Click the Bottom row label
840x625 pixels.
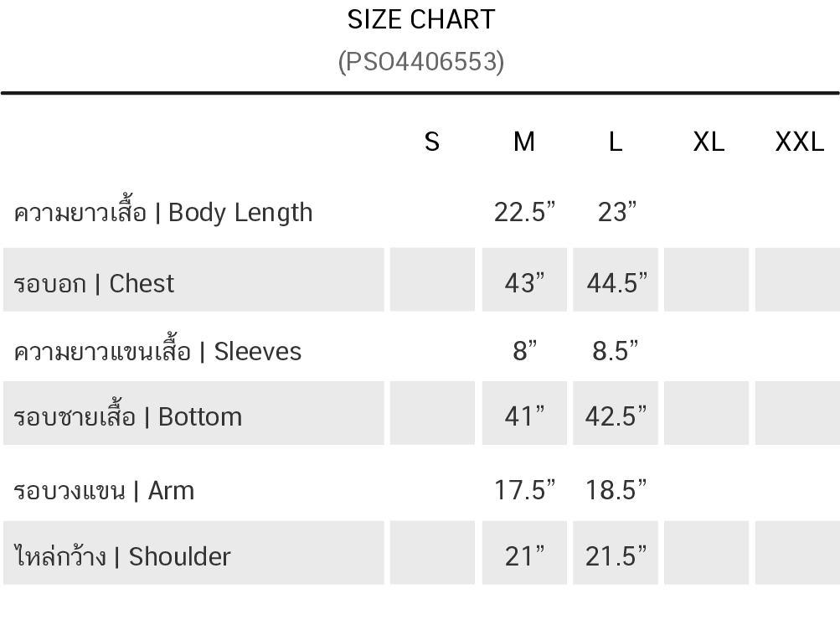point(128,416)
